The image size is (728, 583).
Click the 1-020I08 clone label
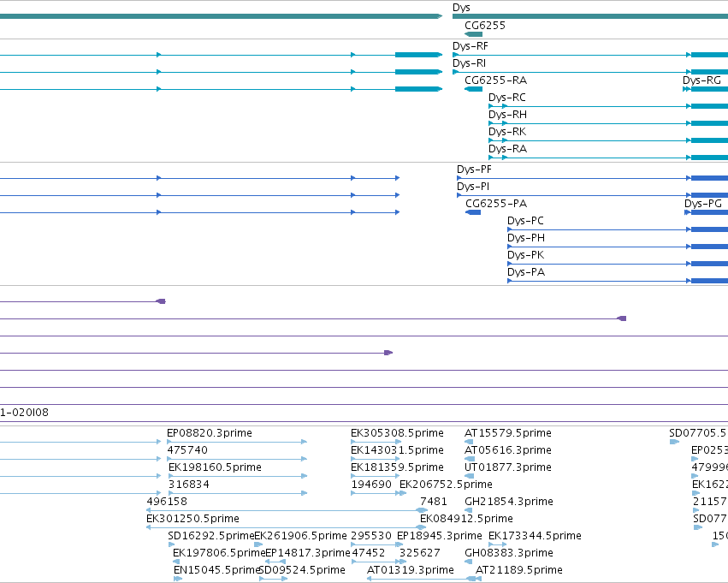(24, 413)
